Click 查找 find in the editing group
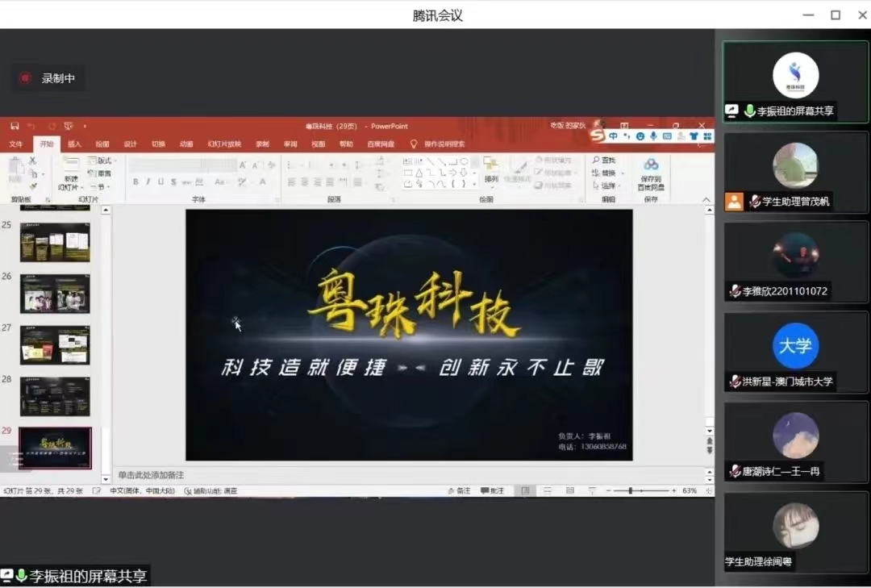 click(x=604, y=161)
